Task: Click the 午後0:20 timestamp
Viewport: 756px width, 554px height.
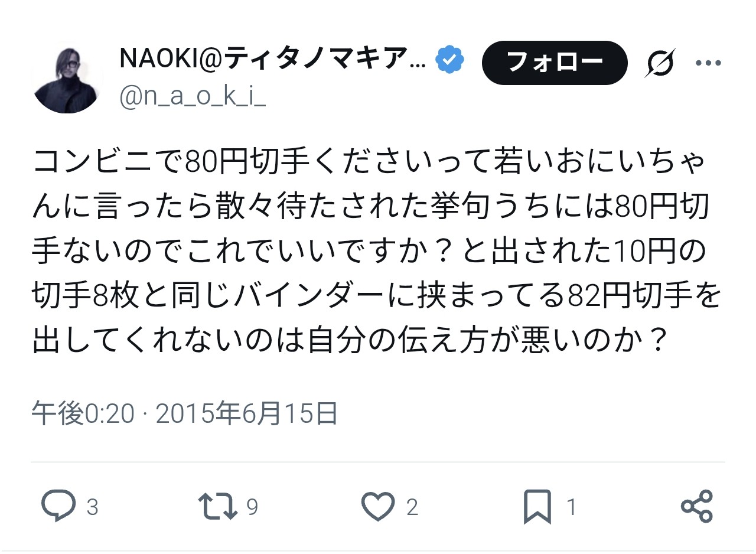Action: tap(83, 414)
